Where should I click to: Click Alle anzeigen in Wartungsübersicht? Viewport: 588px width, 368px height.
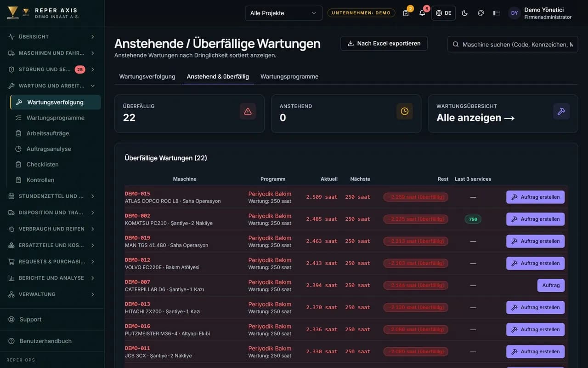pos(475,118)
